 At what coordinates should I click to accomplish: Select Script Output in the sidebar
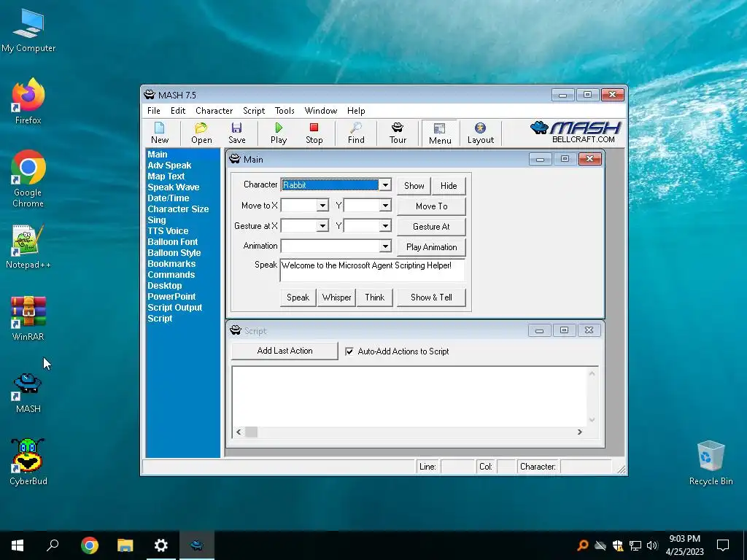[174, 308]
